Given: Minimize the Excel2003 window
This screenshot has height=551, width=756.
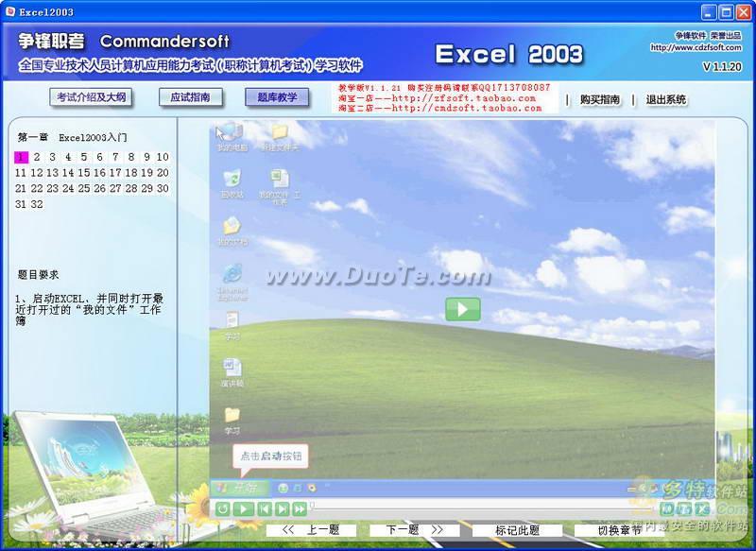Looking at the screenshot, I should [709, 12].
